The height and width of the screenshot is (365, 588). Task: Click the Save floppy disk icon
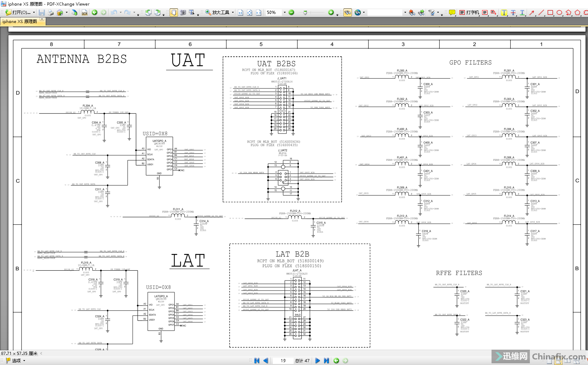42,13
